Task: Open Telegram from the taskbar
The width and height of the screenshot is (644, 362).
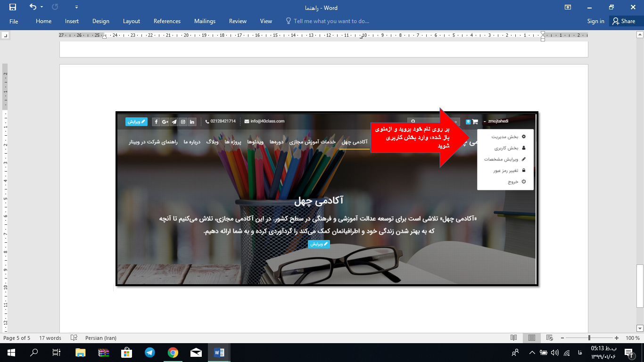Action: point(149,353)
